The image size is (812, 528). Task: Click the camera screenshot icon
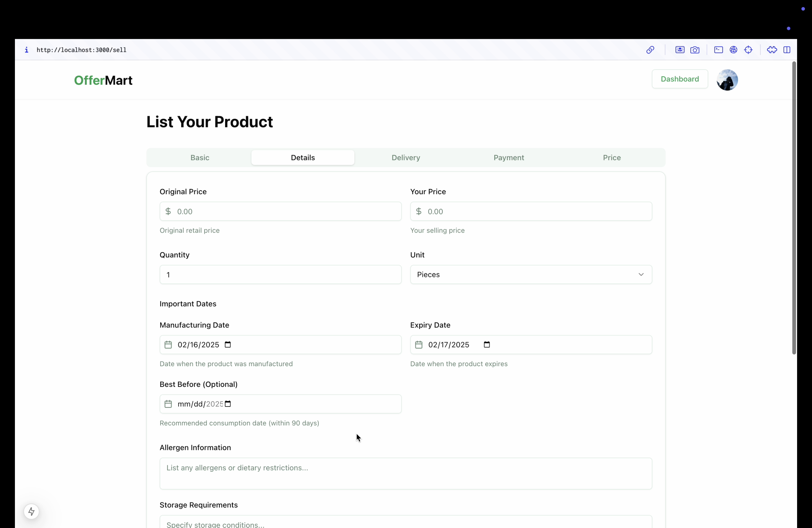click(695, 50)
